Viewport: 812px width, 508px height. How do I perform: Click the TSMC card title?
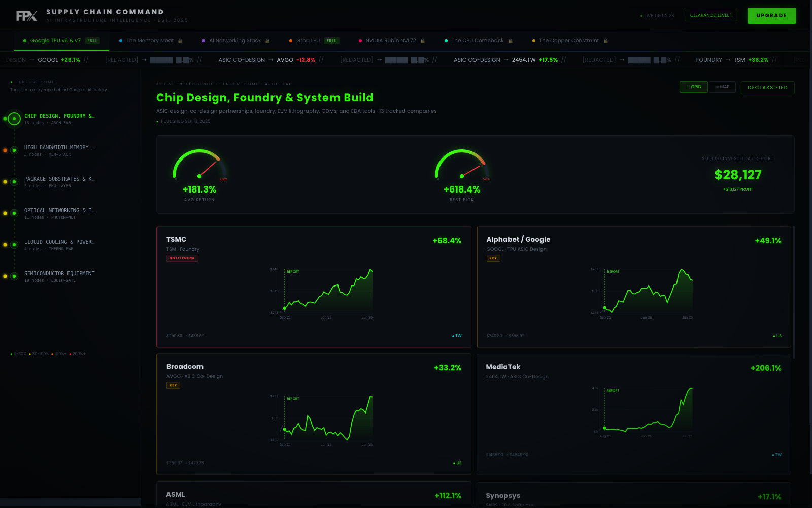click(x=176, y=239)
